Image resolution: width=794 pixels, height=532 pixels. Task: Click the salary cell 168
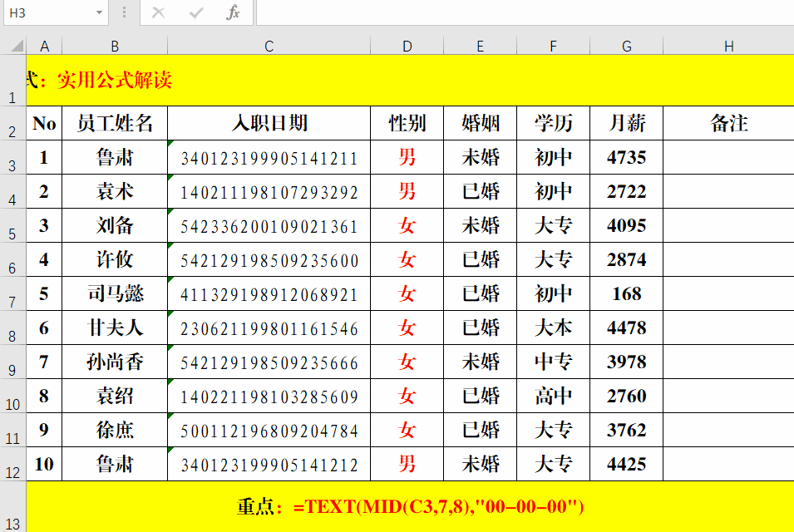tap(626, 293)
